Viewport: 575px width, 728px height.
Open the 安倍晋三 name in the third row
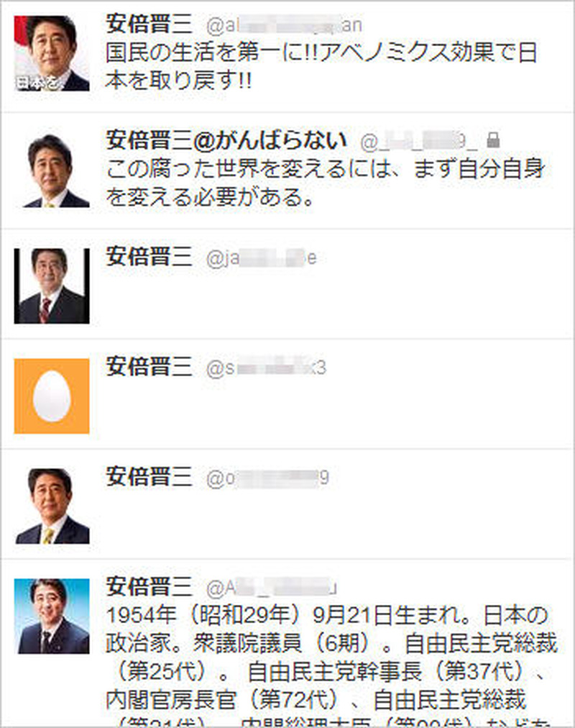tap(149, 256)
